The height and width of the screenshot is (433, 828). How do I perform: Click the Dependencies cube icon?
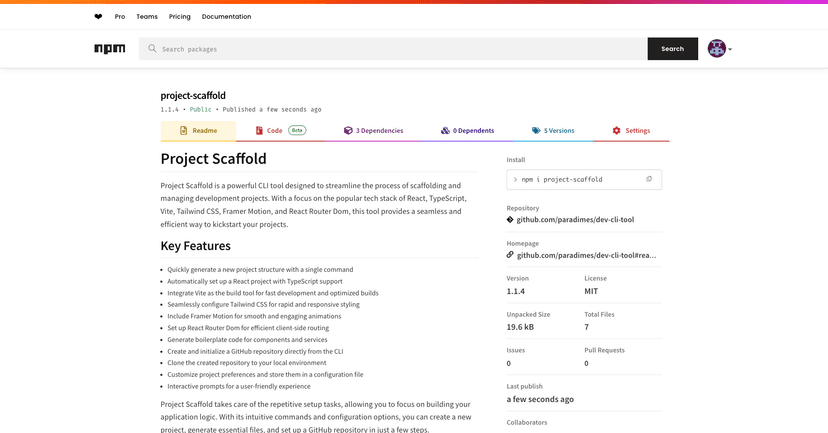click(348, 131)
